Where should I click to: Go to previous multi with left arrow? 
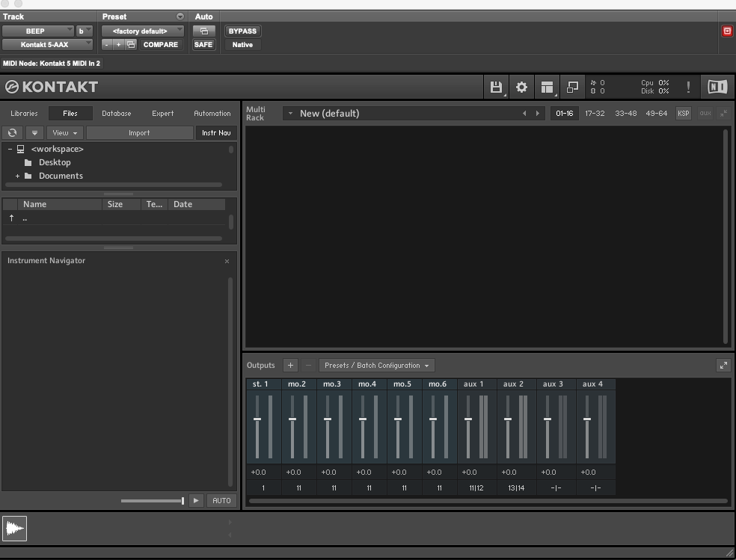(x=524, y=114)
